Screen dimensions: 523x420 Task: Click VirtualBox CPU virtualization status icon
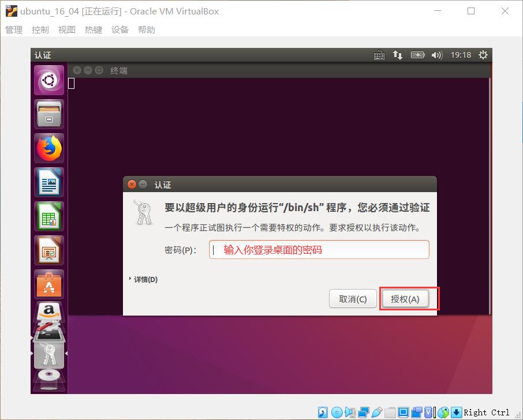428,412
